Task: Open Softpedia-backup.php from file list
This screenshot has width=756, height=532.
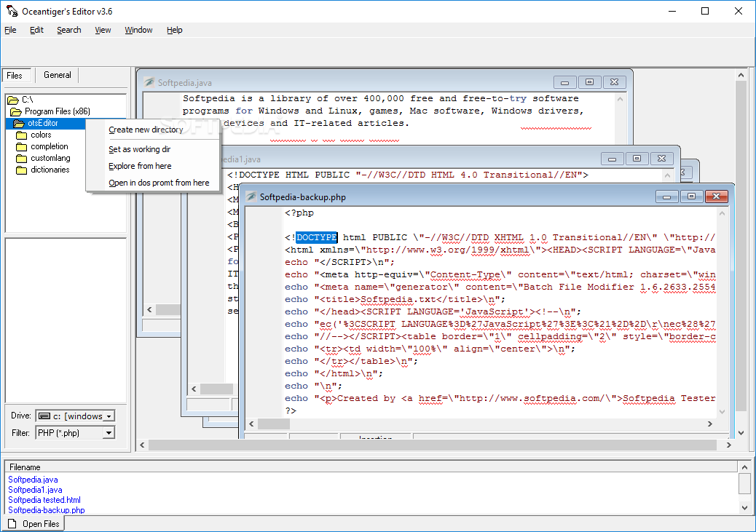Action: click(47, 510)
